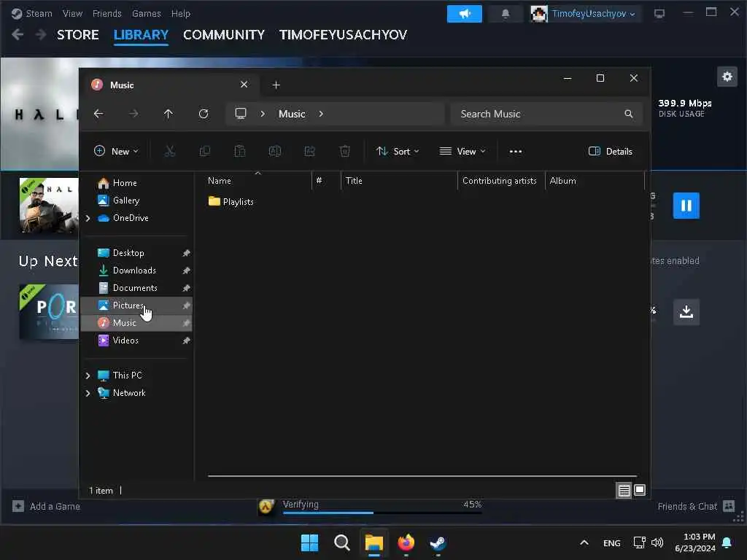This screenshot has height=560, width=747.
Task: Show hidden system tray icons
Action: pos(584,542)
